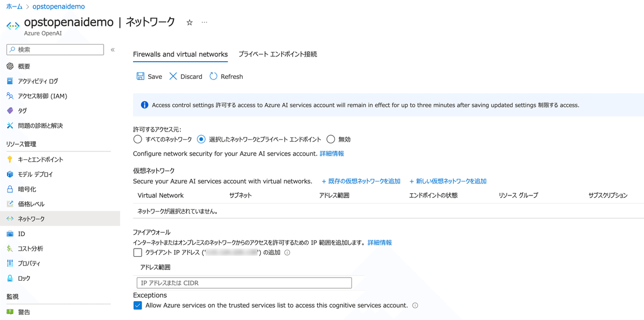Click the ネットワークが選択されていません。 row
This screenshot has height=320, width=644.
(389, 211)
